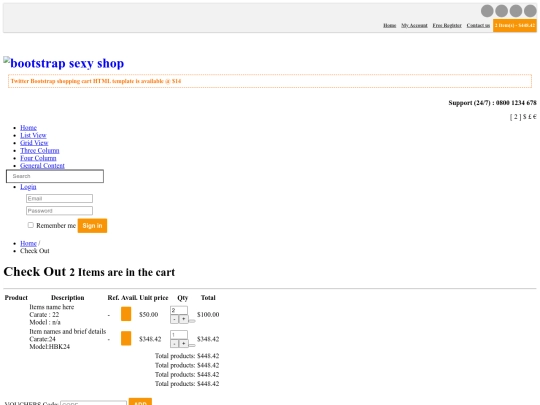Open the orange cart button showing $448.42
540x405 pixels.
point(515,25)
